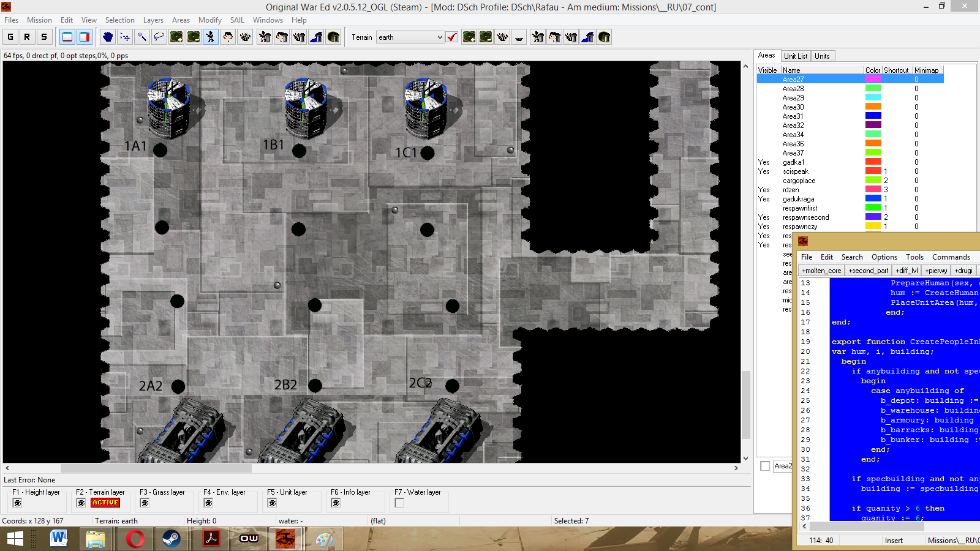Click the G toolbar button
The width and height of the screenshot is (980, 551).
(10, 37)
